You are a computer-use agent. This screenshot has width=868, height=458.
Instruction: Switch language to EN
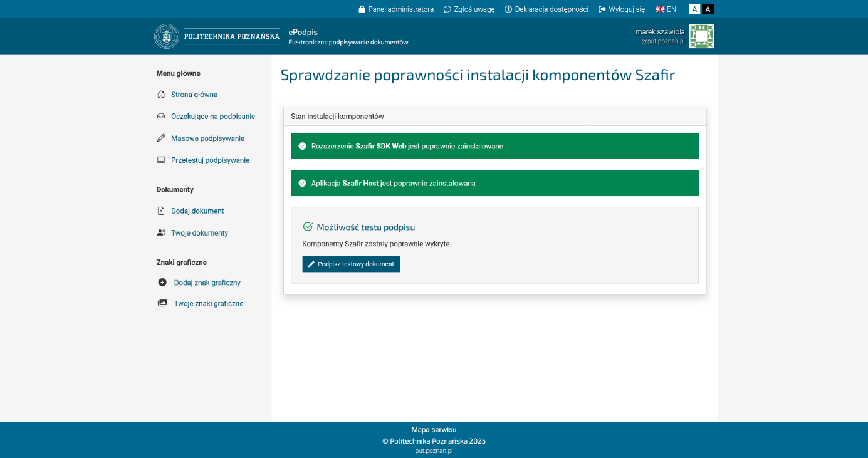(666, 9)
